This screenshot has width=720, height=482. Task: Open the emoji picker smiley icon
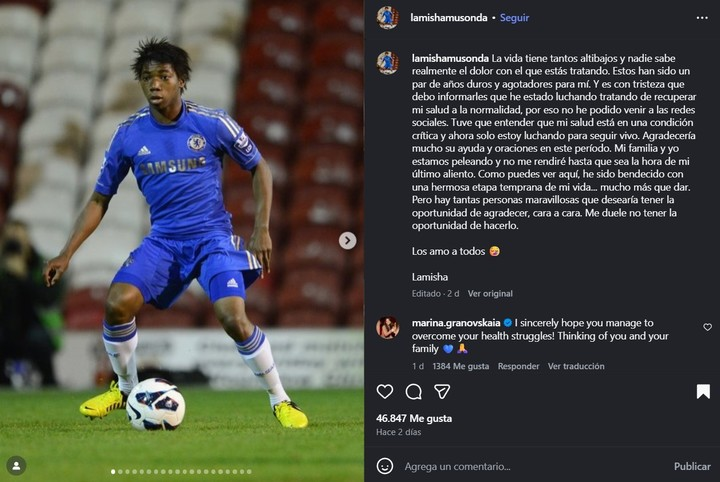385,466
